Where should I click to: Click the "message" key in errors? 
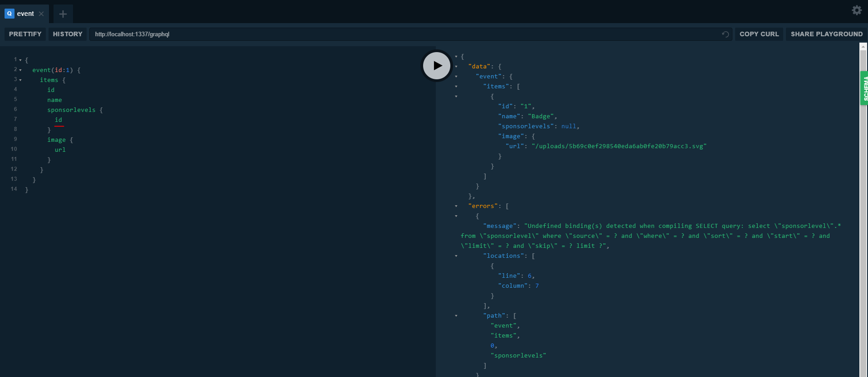coord(500,226)
